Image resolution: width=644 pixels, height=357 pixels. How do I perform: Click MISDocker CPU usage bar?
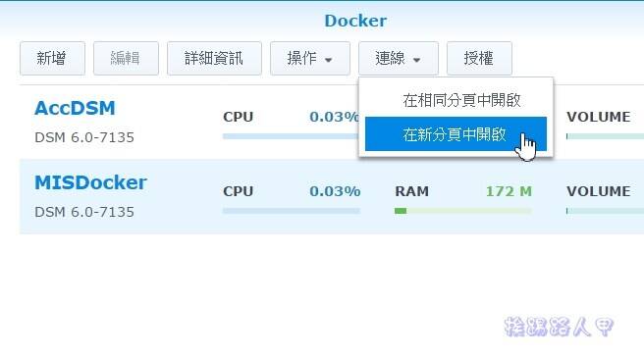pyautogui.click(x=292, y=211)
